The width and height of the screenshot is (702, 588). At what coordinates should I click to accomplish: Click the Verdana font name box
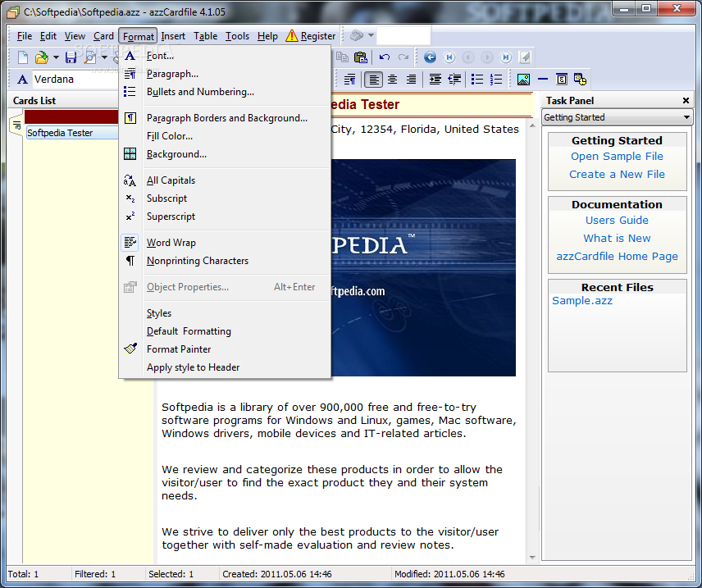click(x=76, y=80)
